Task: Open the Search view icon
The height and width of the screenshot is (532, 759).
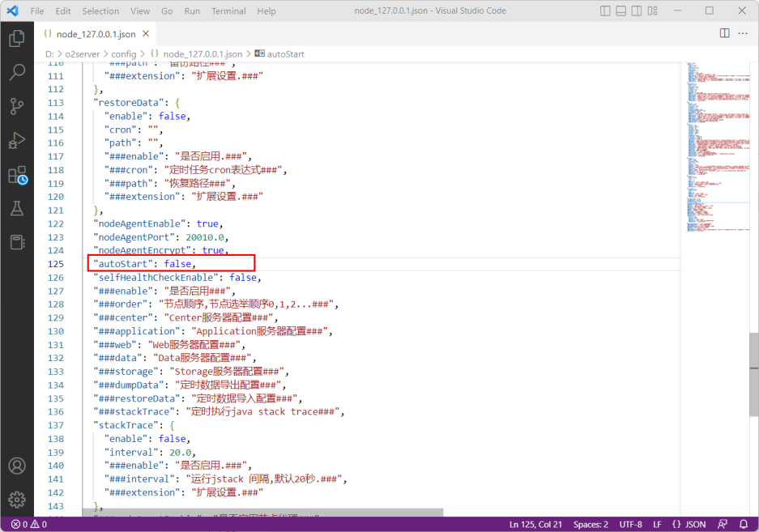Action: pos(16,72)
